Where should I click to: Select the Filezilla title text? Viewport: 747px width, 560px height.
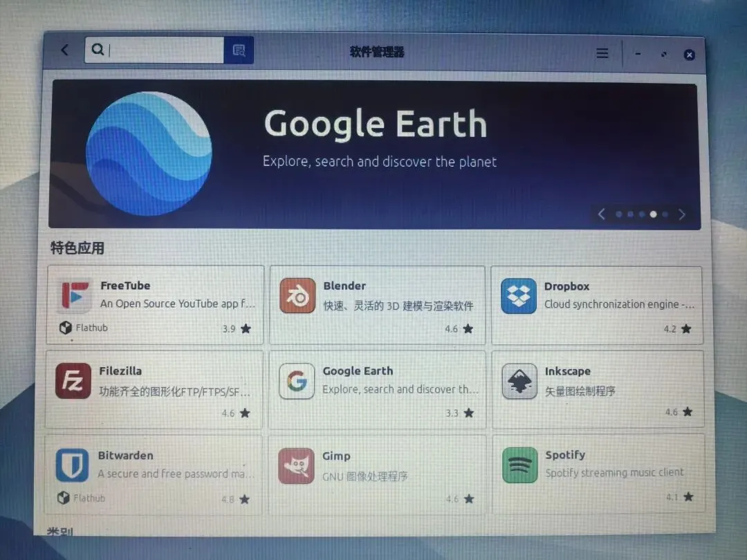[x=120, y=371]
